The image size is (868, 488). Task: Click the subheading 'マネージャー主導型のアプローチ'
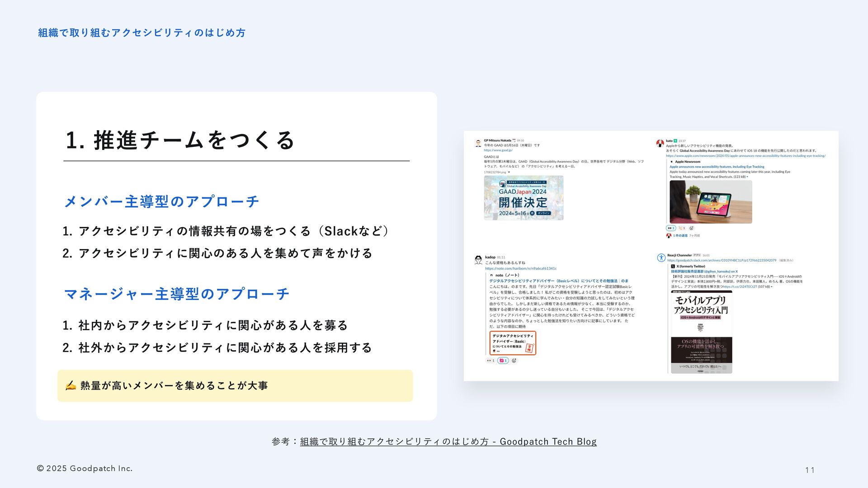[x=177, y=294]
